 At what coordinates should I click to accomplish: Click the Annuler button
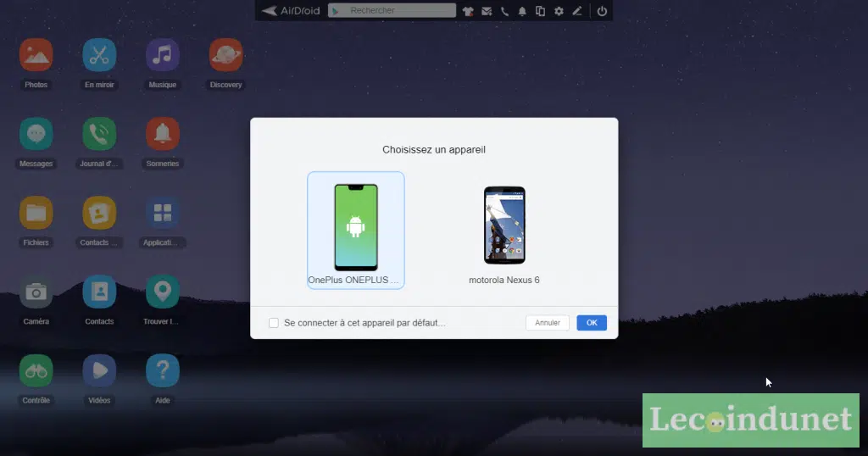[548, 323]
